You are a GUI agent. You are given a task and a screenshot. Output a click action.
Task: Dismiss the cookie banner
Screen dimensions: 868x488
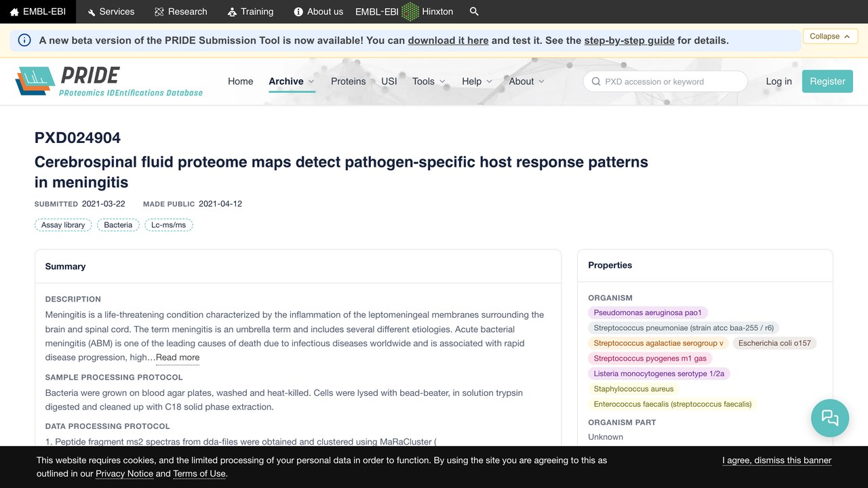click(776, 461)
